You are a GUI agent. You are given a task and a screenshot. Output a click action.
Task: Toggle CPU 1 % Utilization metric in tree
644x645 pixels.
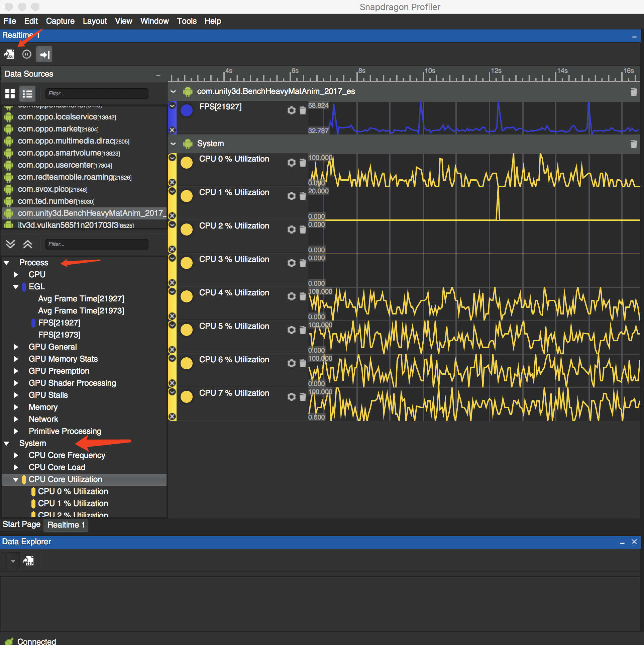(73, 503)
